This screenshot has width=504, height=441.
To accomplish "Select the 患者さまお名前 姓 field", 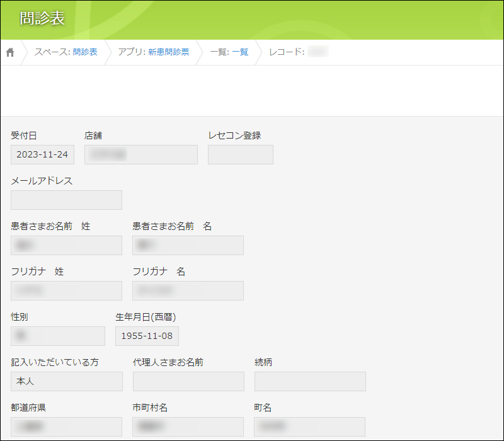I will point(66,245).
